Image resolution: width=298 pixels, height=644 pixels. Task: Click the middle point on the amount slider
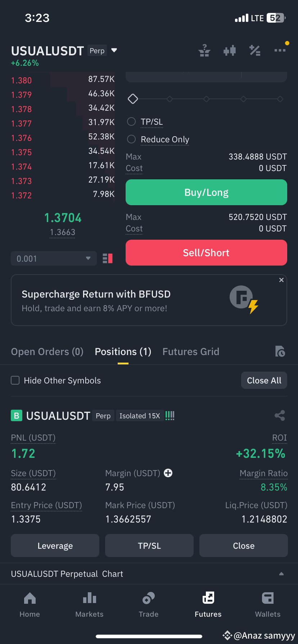[206, 99]
